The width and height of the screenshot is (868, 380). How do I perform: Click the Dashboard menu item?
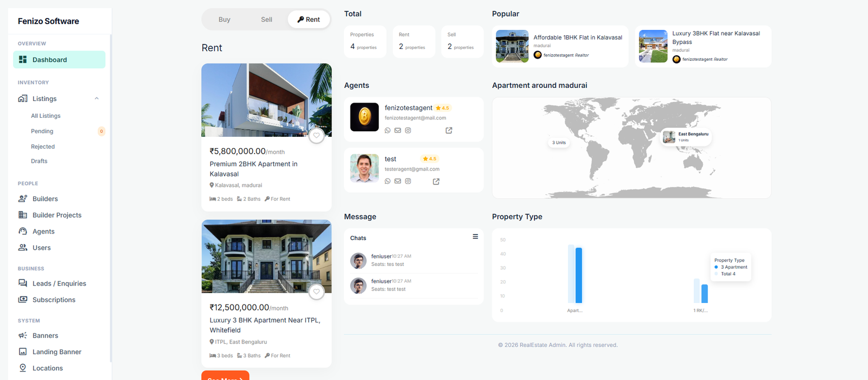[59, 60]
